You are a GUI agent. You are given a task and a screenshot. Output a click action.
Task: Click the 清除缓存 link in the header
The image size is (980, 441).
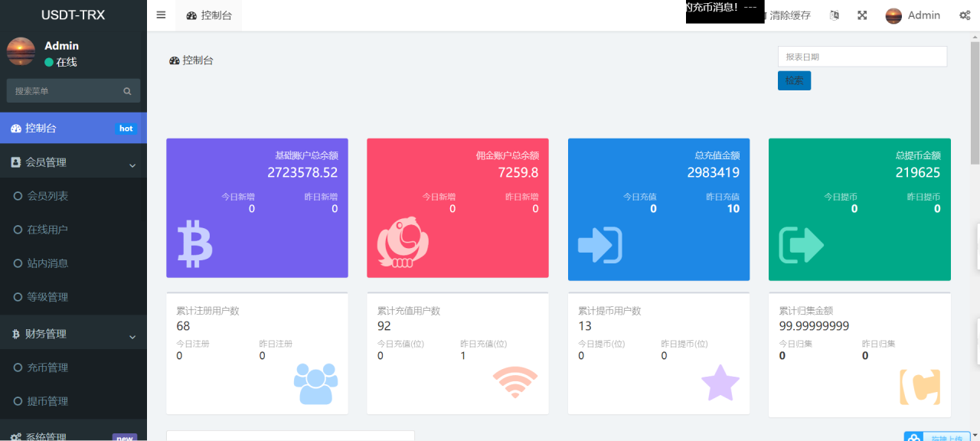click(x=789, y=15)
